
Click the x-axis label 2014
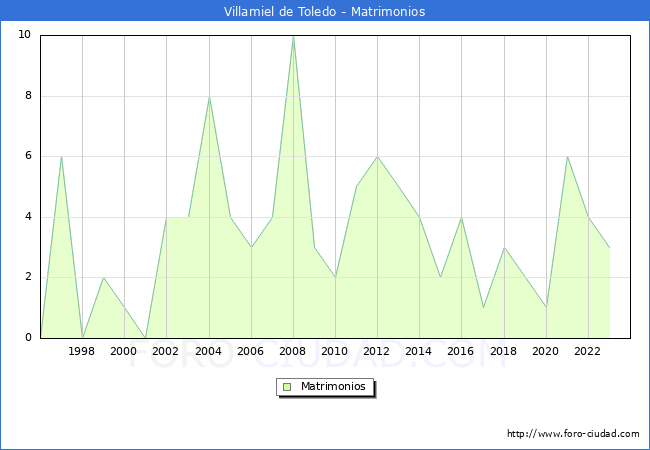click(x=419, y=351)
